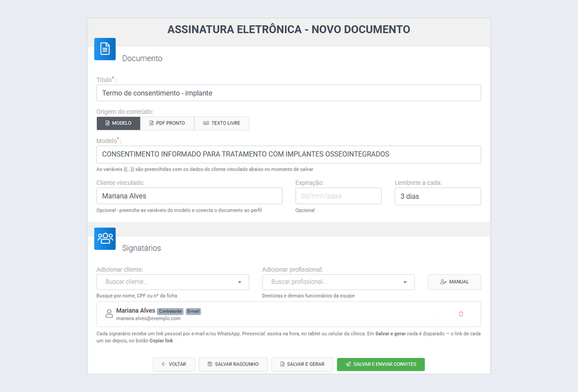Select the MODELO content origin

click(x=118, y=123)
